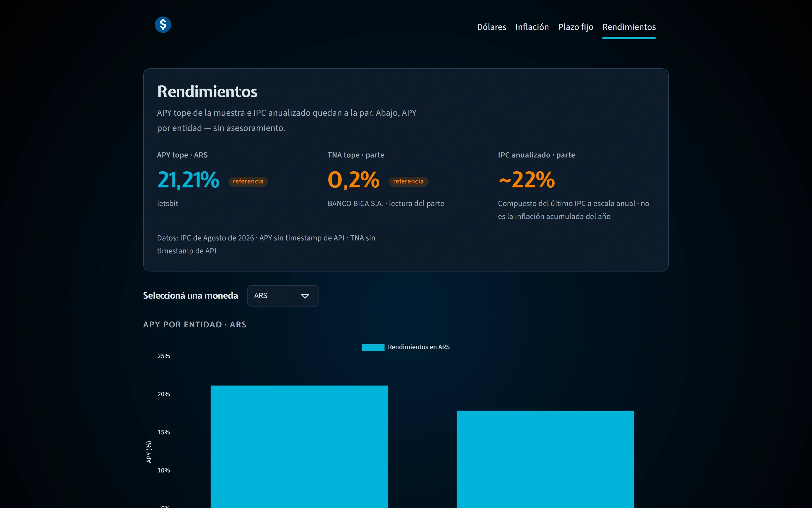Click BANCO BICA S.A. · lectura del parte

tap(385, 203)
